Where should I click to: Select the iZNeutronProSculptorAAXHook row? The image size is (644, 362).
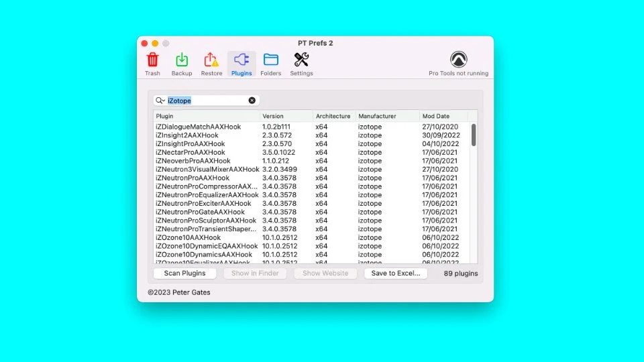[311, 221]
